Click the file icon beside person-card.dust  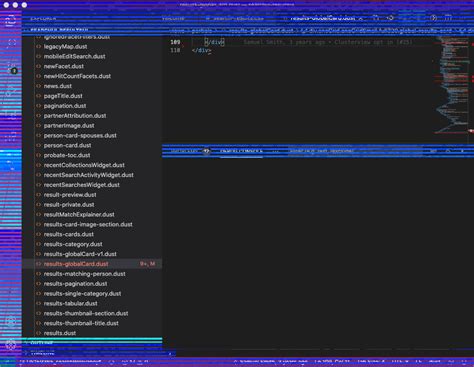[x=39, y=145]
